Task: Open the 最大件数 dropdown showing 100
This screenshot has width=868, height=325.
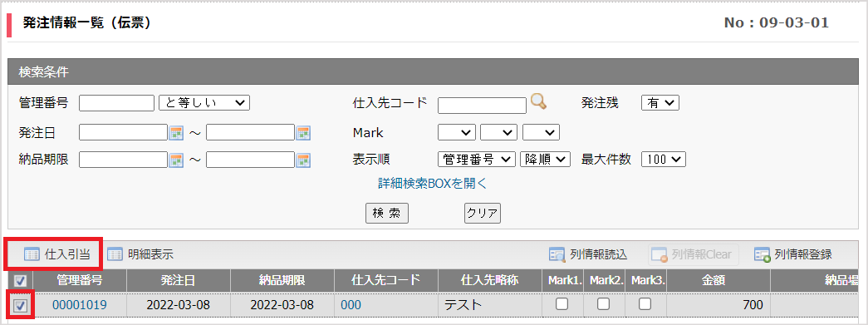Action: (x=663, y=160)
